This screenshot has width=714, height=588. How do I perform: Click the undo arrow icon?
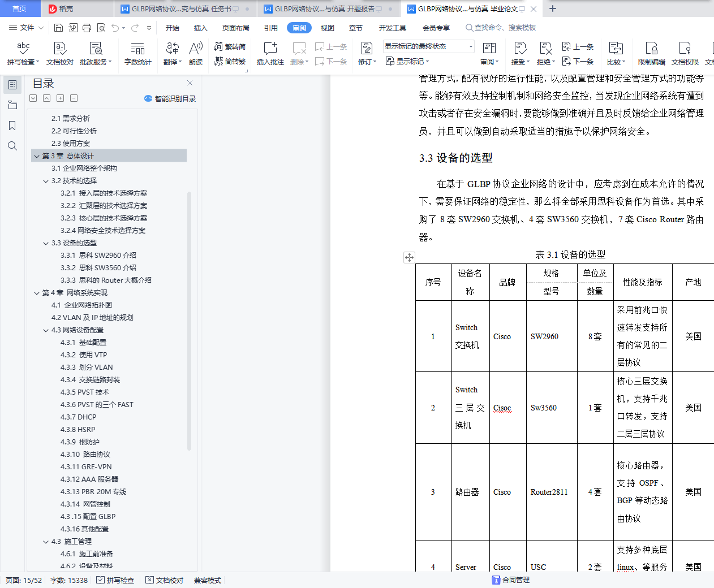115,28
